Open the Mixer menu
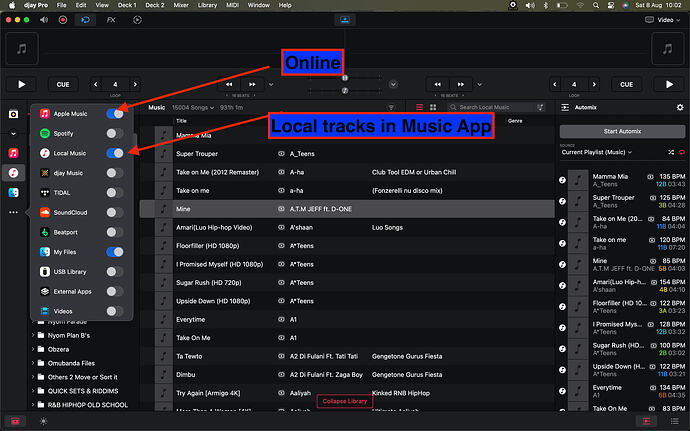 (x=181, y=5)
